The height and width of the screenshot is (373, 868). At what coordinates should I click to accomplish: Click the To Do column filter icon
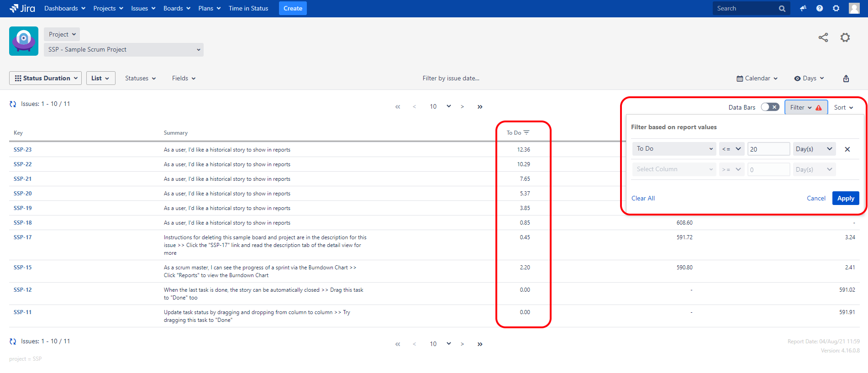[526, 132]
